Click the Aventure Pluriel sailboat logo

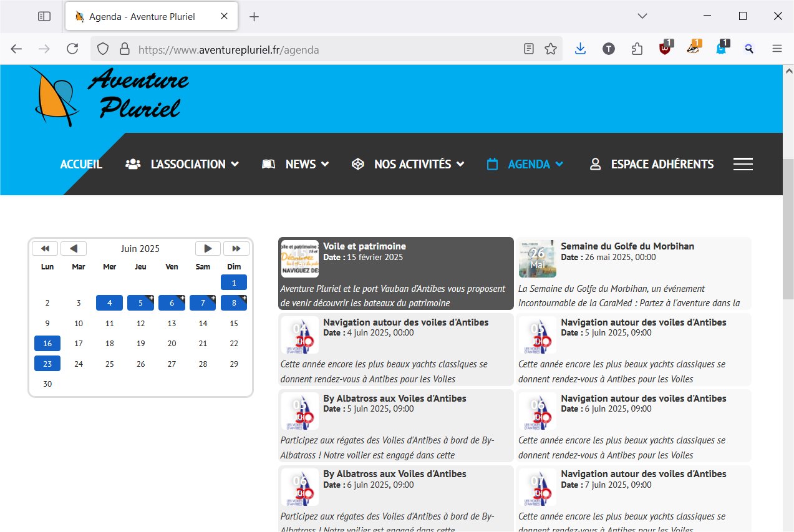pyautogui.click(x=56, y=97)
